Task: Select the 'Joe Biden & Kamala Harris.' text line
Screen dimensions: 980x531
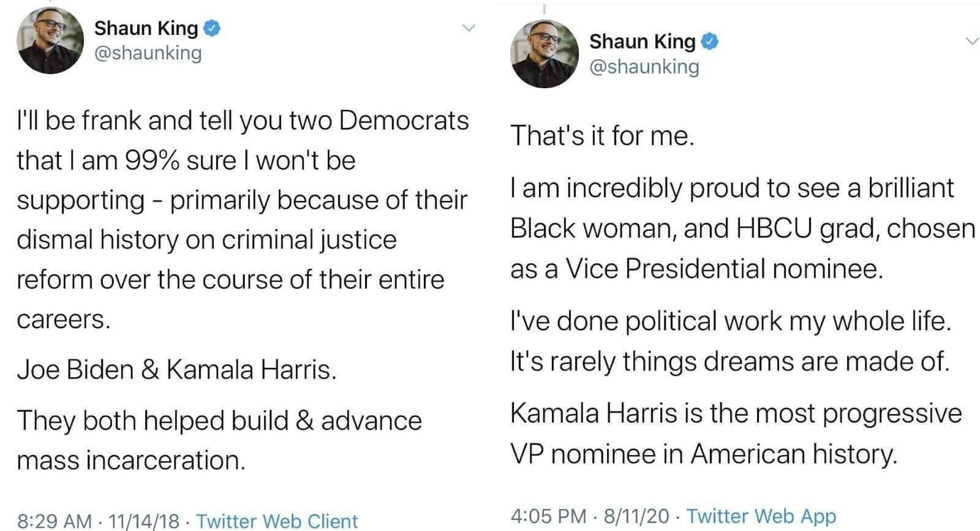Action: [176, 370]
